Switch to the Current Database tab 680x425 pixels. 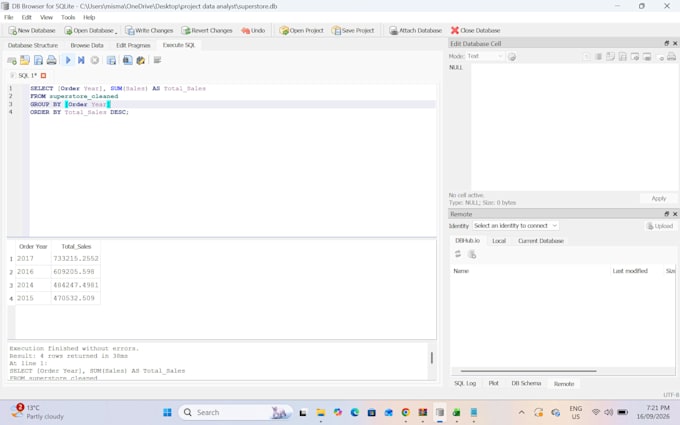(x=541, y=241)
